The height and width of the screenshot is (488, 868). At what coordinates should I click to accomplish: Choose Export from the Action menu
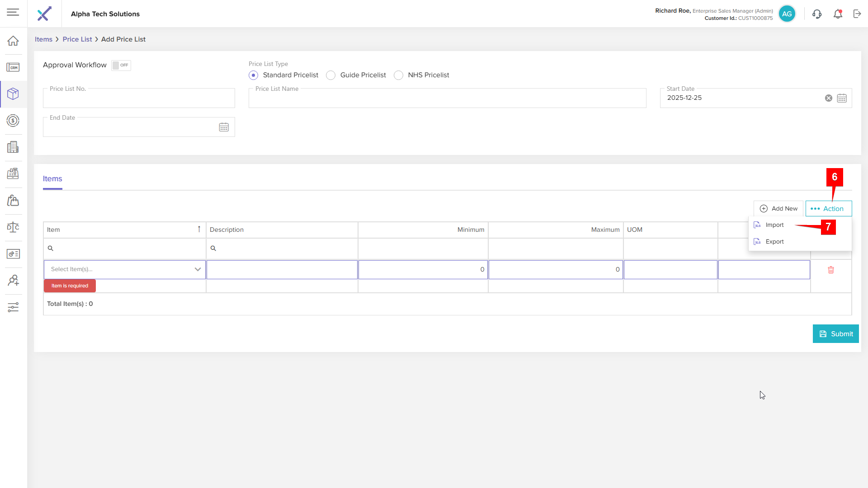click(x=774, y=242)
